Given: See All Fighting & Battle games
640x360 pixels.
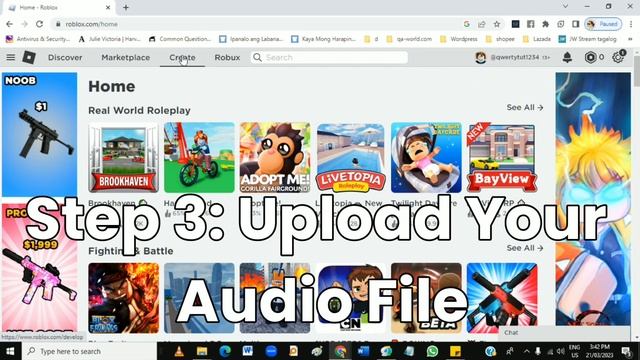Looking at the screenshot, I should tap(524, 248).
